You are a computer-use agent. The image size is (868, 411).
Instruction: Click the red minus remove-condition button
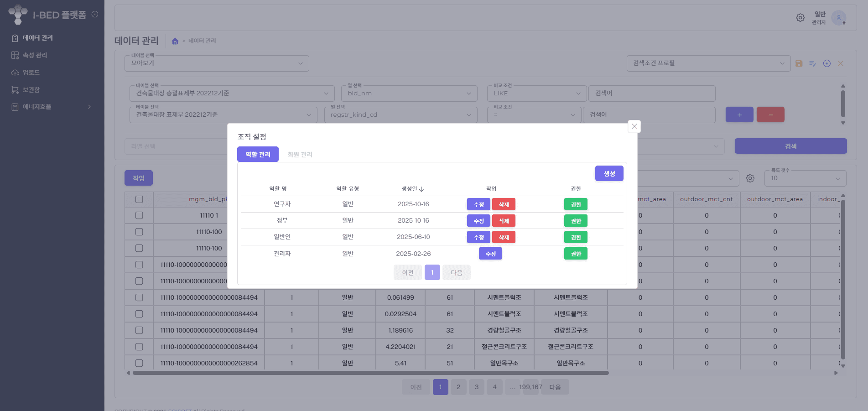770,114
